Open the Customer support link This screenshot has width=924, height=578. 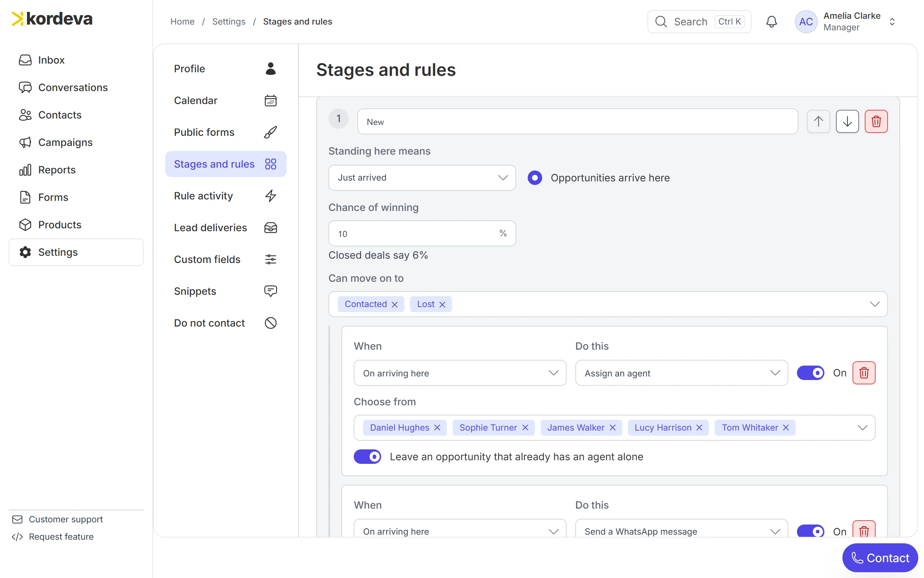point(57,519)
